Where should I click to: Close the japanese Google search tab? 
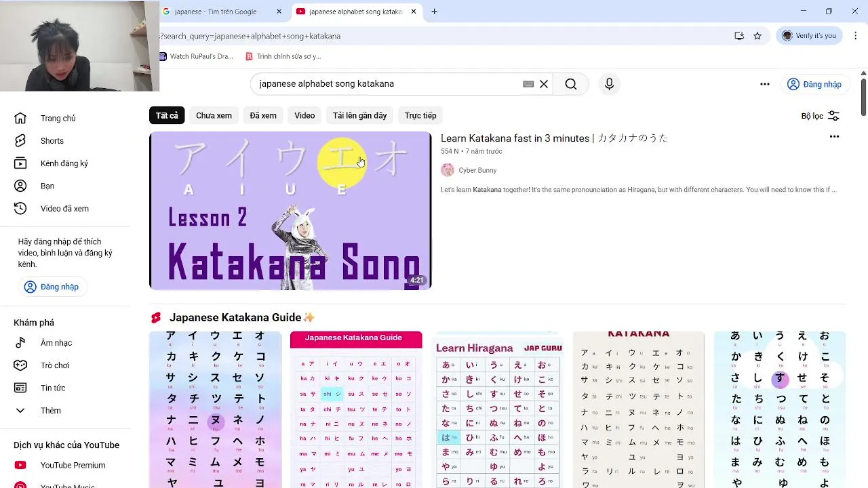click(x=279, y=12)
